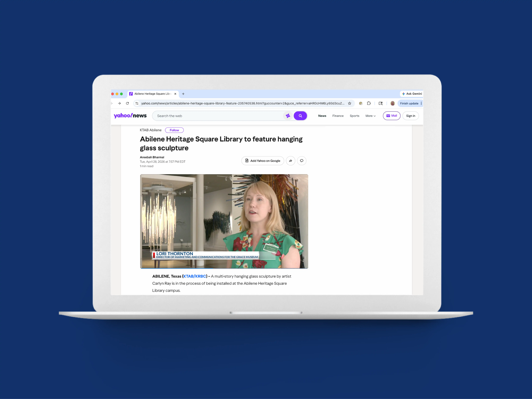
Task: Open the site information icon in address bar
Action: tap(137, 103)
